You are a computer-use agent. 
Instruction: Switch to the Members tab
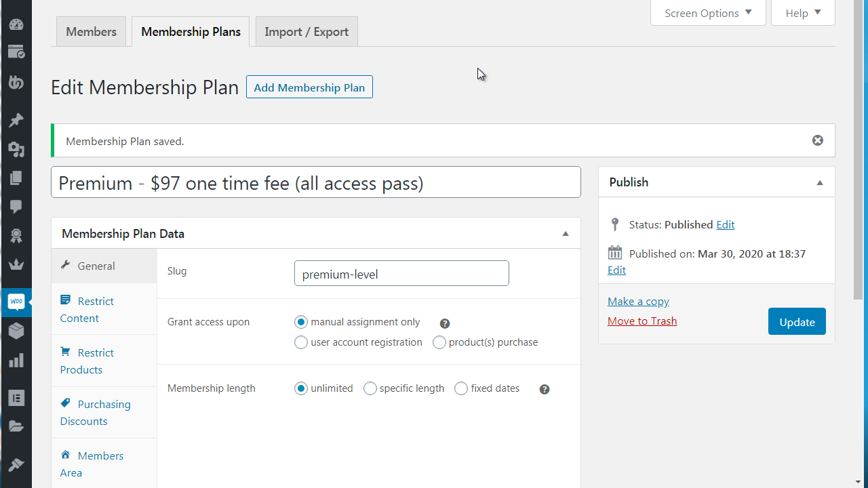click(91, 32)
